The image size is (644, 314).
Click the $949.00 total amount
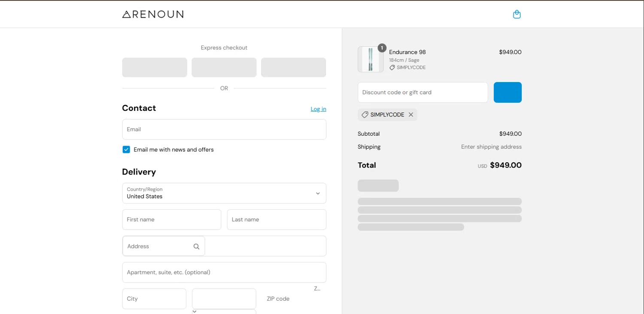506,165
